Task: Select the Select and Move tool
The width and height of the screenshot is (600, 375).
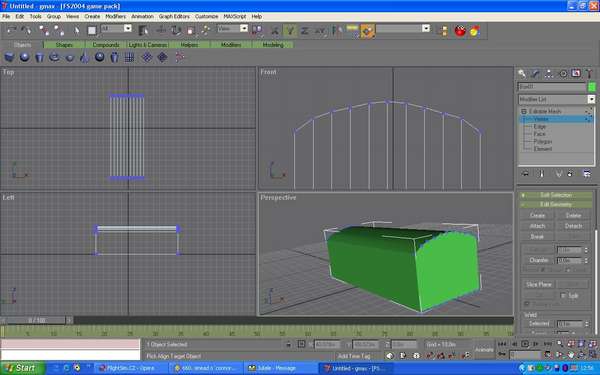Action: (161, 30)
